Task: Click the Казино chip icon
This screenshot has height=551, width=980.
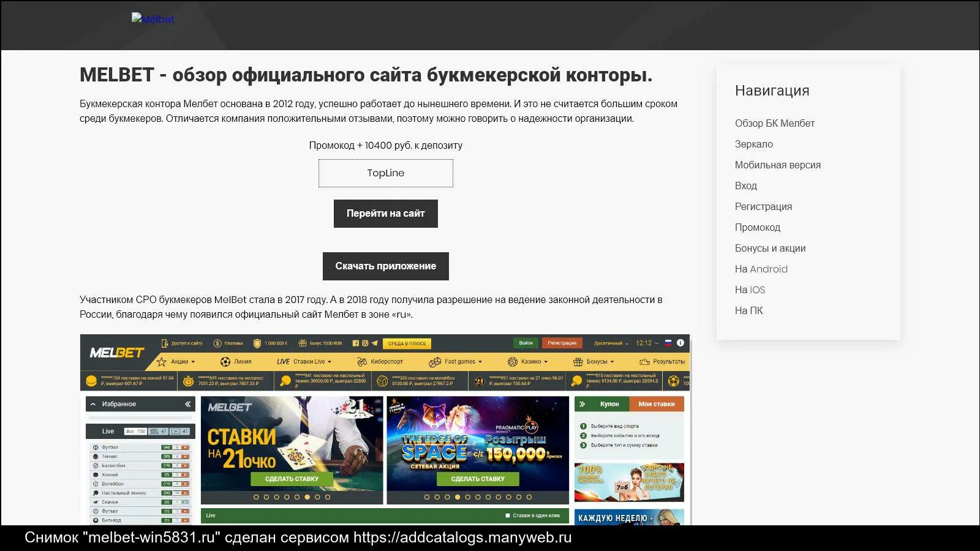Action: 513,362
